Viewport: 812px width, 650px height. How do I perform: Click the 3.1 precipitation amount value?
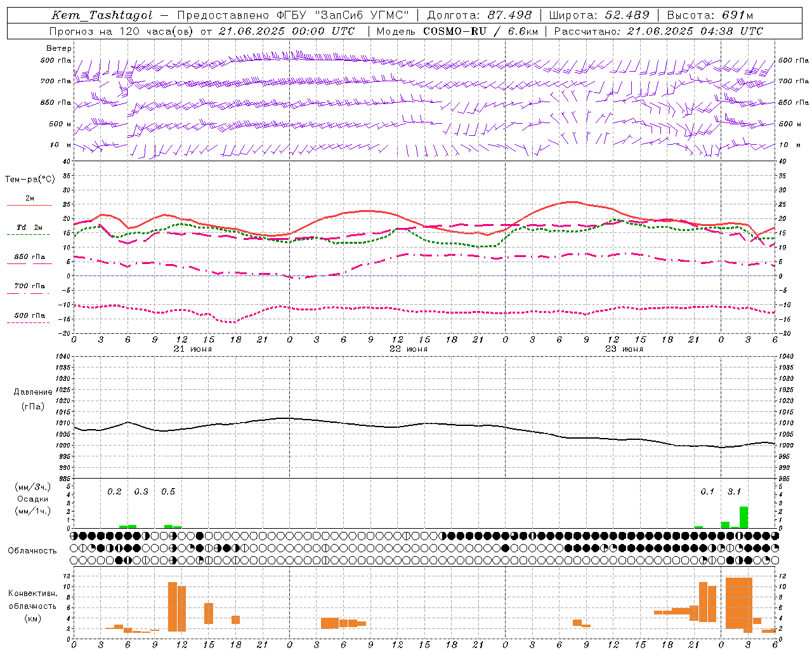[x=734, y=492]
